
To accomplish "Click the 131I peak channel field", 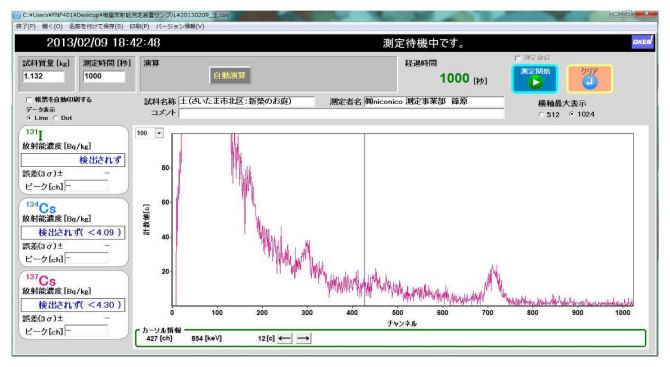I will click(x=86, y=186).
